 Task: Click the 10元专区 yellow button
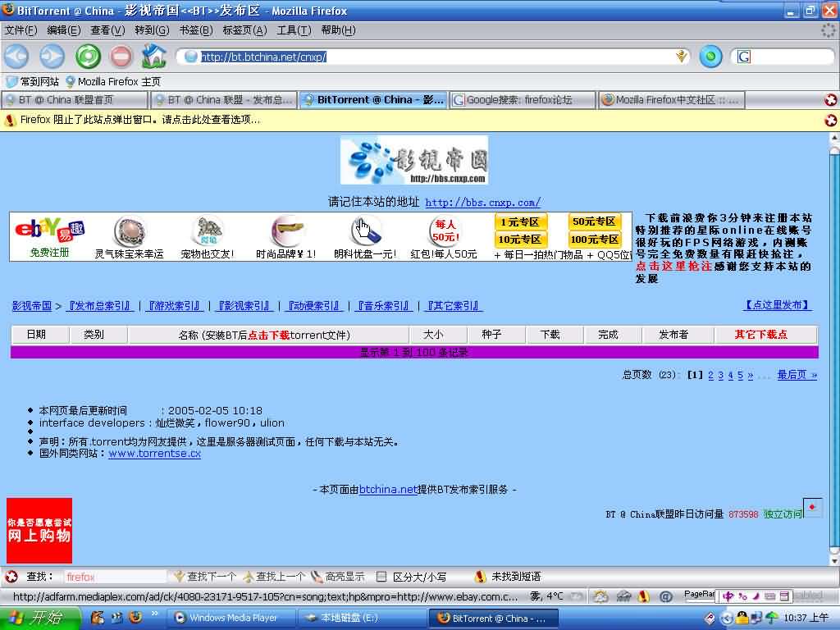coord(520,239)
